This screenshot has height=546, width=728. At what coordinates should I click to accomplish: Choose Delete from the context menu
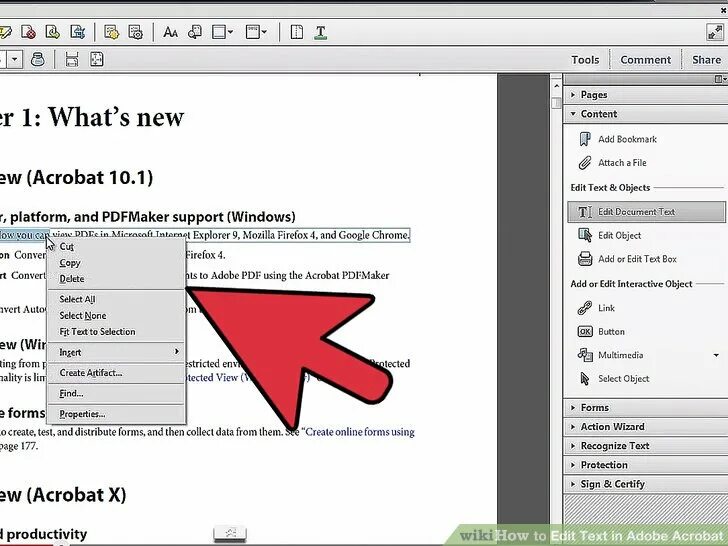coord(117,279)
